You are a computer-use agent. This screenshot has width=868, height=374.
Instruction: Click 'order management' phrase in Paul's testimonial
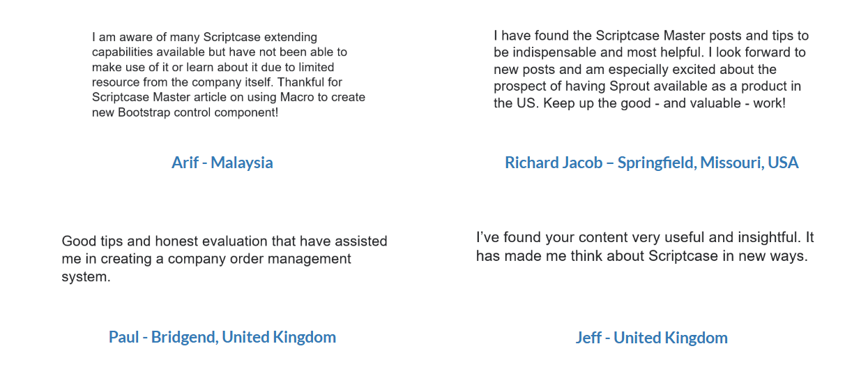(x=291, y=259)
